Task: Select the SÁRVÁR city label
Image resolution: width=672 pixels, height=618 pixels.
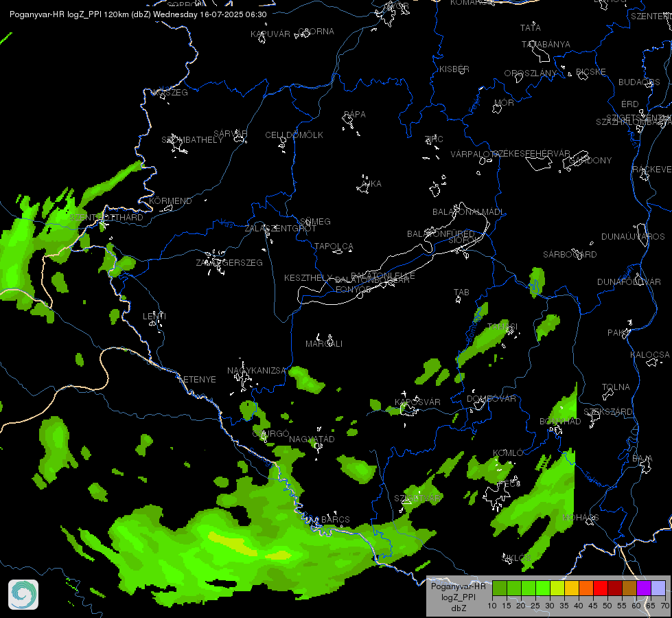Action: point(231,134)
